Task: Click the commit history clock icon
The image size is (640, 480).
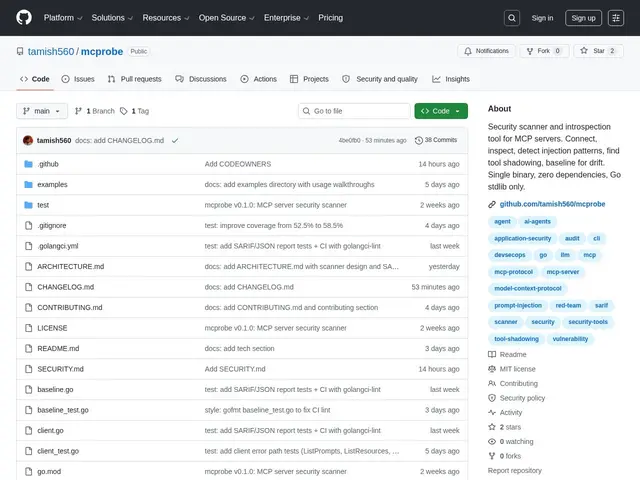Action: 419,140
